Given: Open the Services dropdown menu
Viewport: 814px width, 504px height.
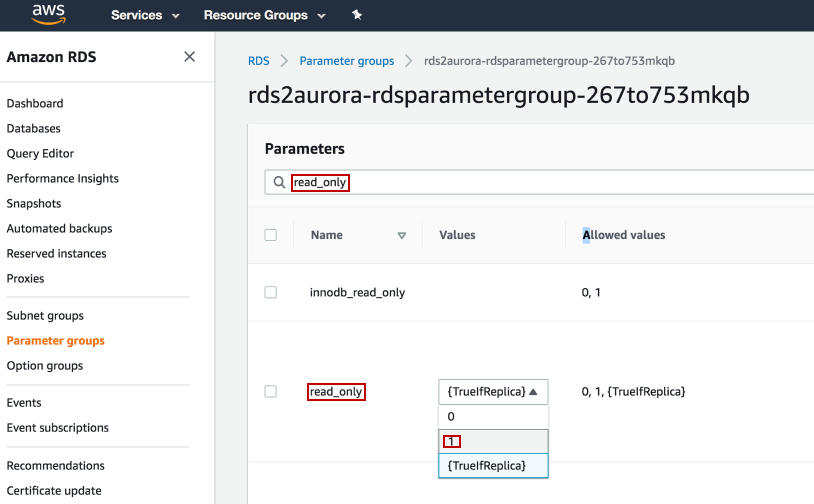Looking at the screenshot, I should click(145, 15).
